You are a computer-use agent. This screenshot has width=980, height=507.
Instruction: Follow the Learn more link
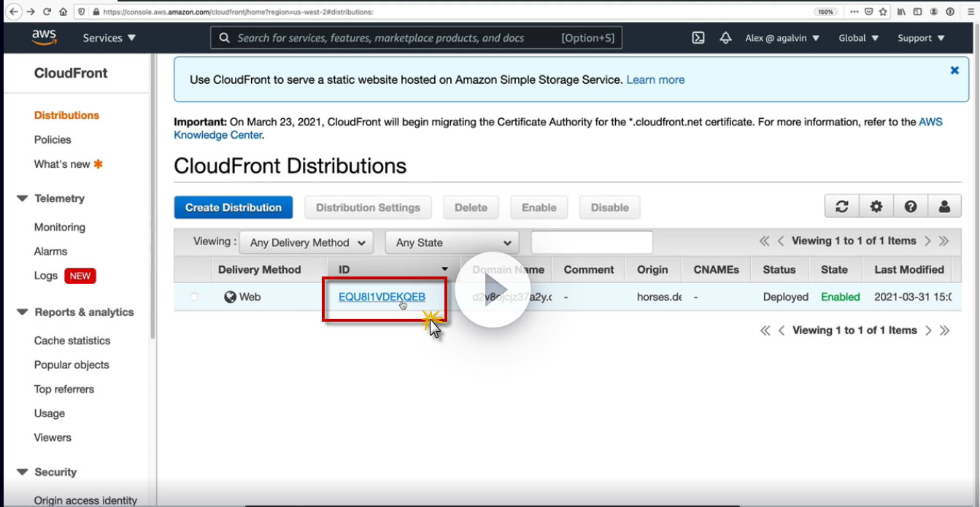click(x=655, y=80)
